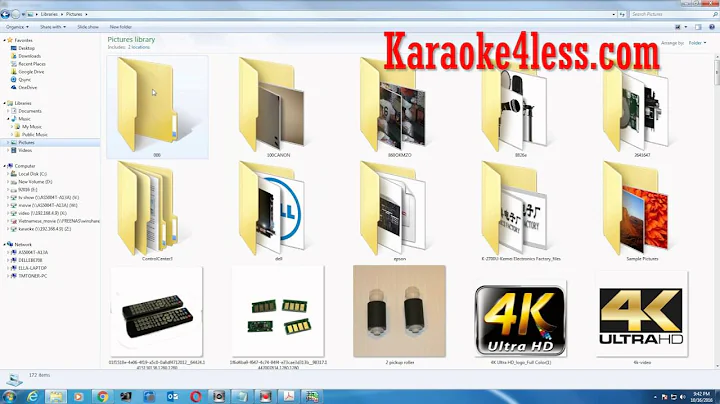Click the OneDrive cloud icon
The image size is (720, 404).
coord(13,87)
